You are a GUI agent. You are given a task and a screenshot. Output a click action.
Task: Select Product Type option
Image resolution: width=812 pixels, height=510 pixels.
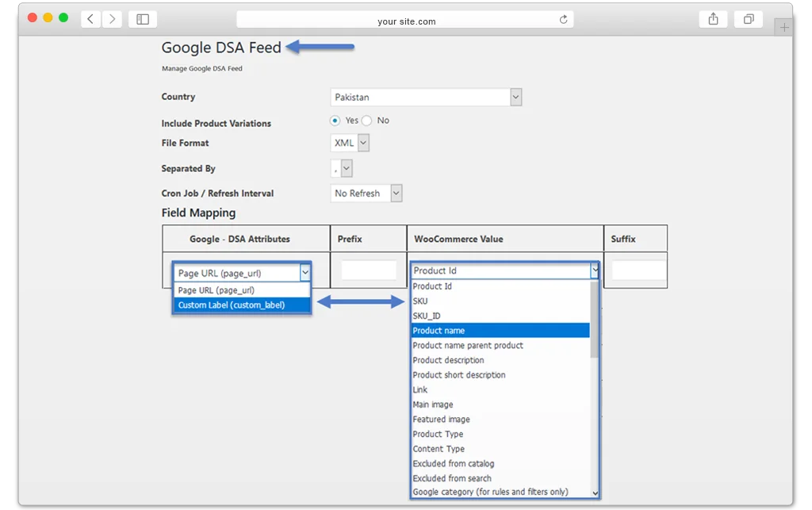(501, 434)
